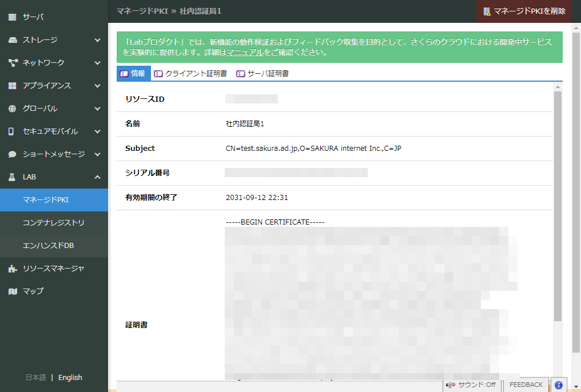The image size is (581, 392).
Task: Collapse the LAB menu chevron
Action: point(97,177)
